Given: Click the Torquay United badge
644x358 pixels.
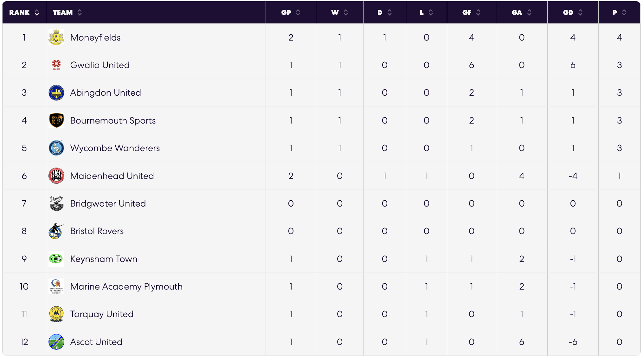Looking at the screenshot, I should [56, 314].
